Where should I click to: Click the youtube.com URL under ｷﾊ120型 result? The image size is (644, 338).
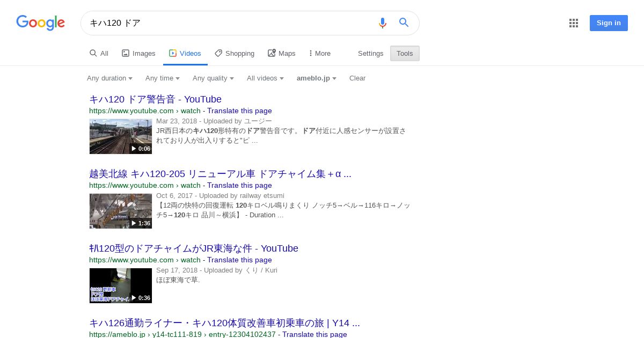pyautogui.click(x=145, y=260)
